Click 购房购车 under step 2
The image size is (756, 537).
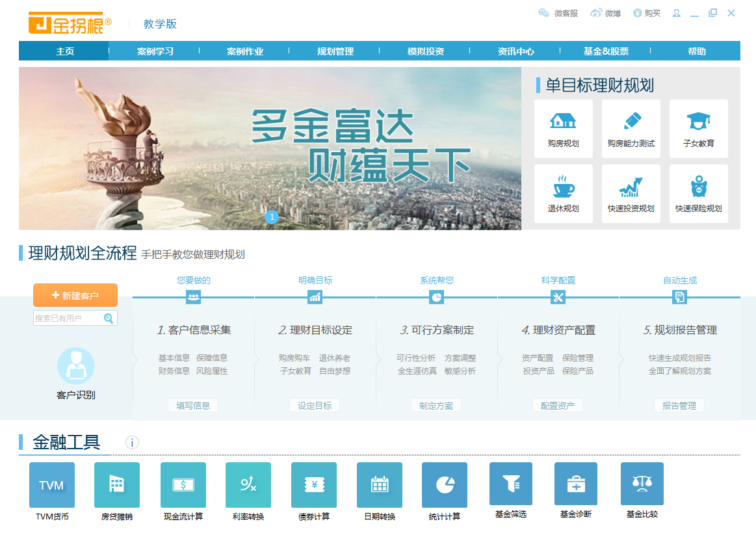tap(294, 358)
